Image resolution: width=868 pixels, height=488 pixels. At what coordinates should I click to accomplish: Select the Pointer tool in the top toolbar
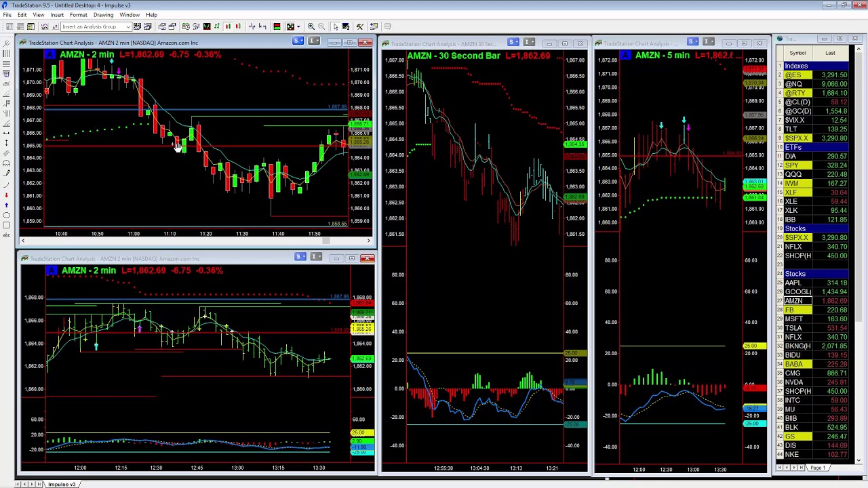336,26
